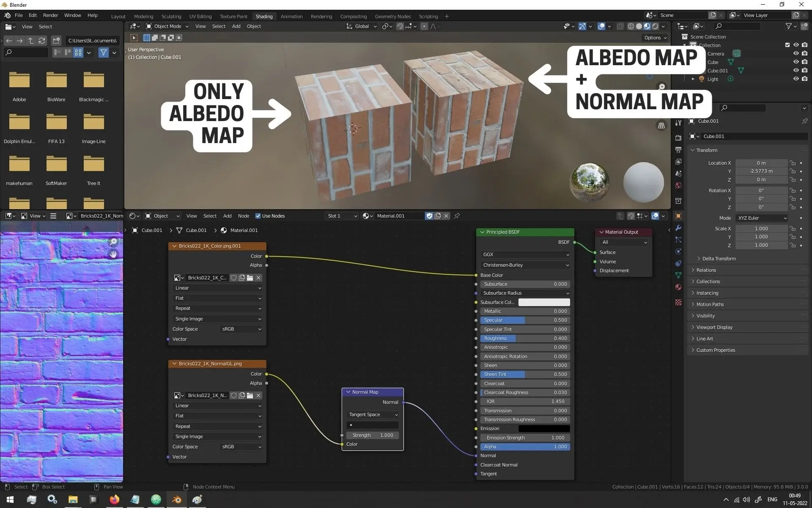Viewport: 812px width, 508px height.
Task: Select the Object Mode dropdown
Action: [169, 26]
